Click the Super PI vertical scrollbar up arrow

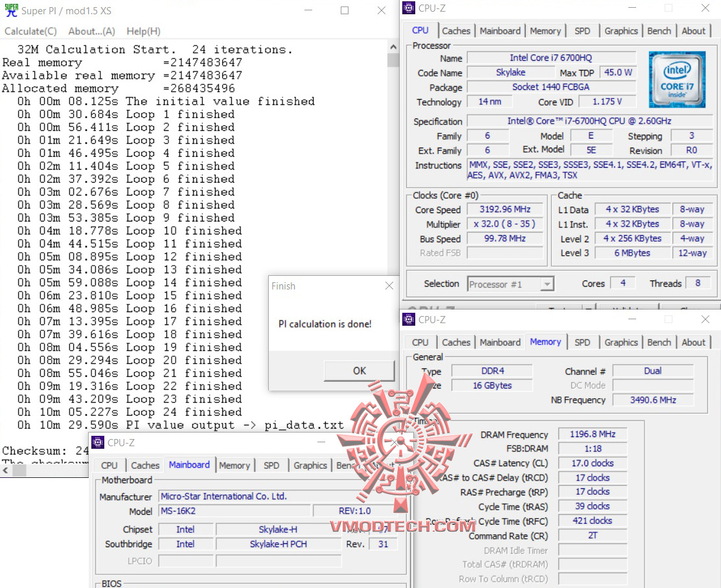tap(393, 47)
